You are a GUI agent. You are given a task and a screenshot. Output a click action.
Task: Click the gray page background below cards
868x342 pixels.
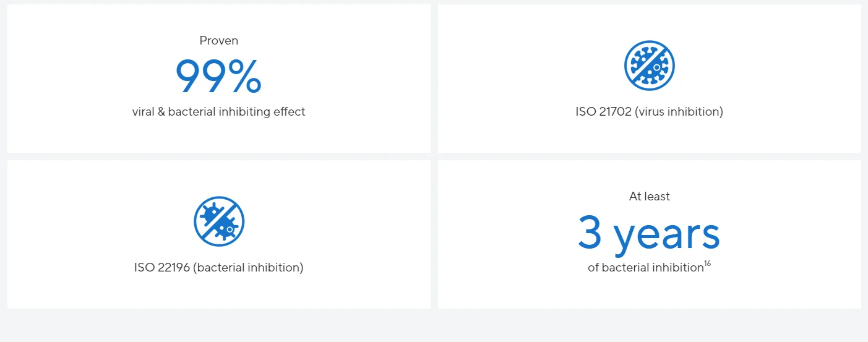[x=433, y=326]
